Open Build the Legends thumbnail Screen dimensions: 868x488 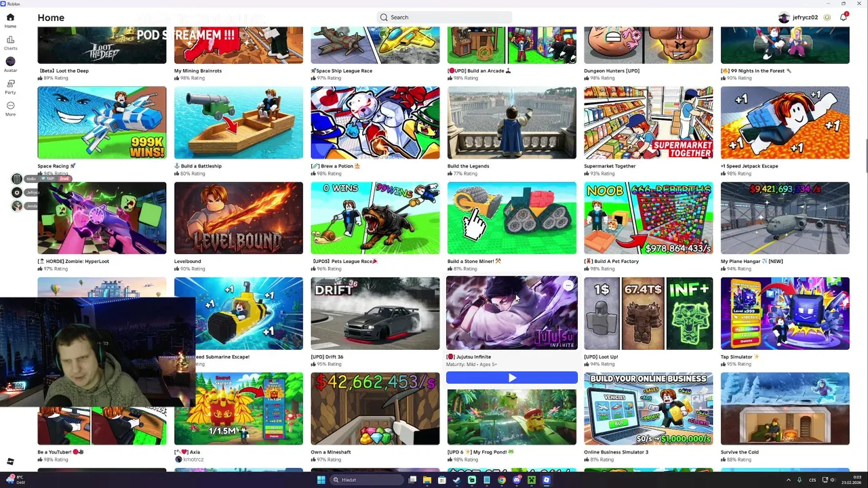(512, 123)
